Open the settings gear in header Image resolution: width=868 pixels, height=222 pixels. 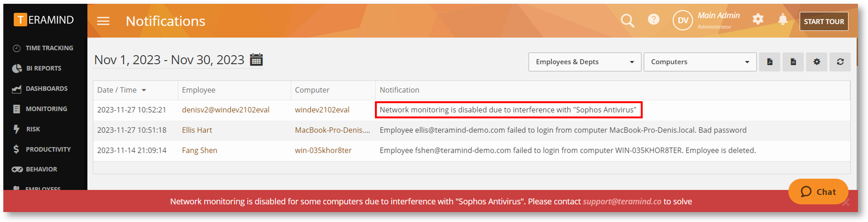pos(758,19)
